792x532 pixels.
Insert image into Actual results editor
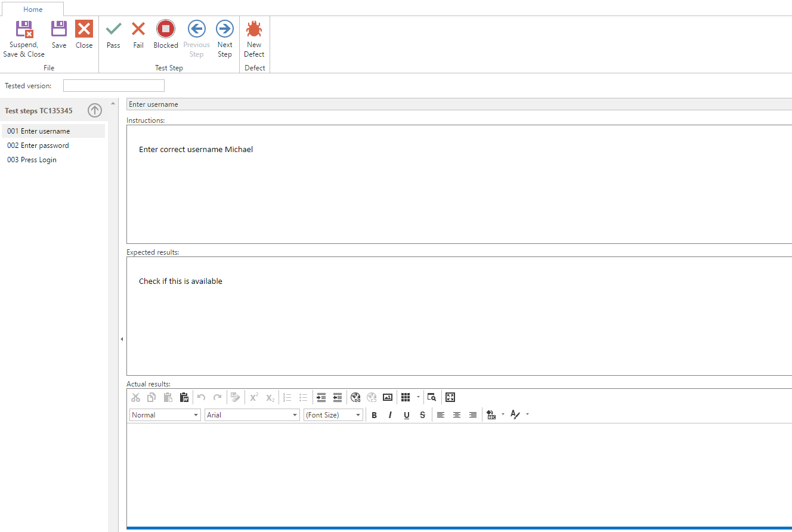pyautogui.click(x=388, y=397)
